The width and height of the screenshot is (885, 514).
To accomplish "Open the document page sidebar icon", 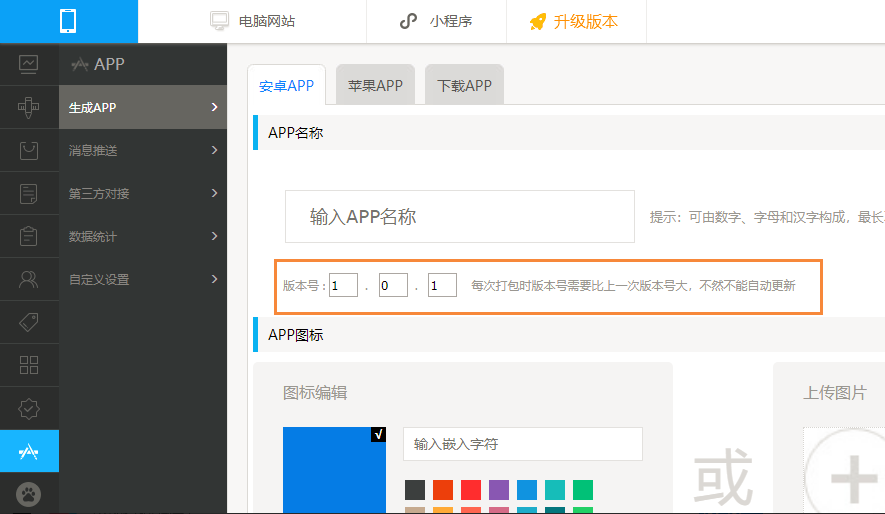I will click(29, 194).
